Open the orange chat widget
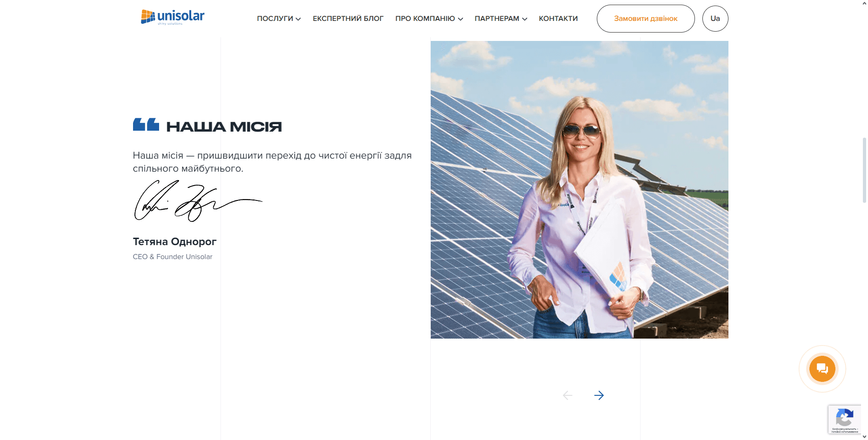The height and width of the screenshot is (440, 868). click(822, 369)
